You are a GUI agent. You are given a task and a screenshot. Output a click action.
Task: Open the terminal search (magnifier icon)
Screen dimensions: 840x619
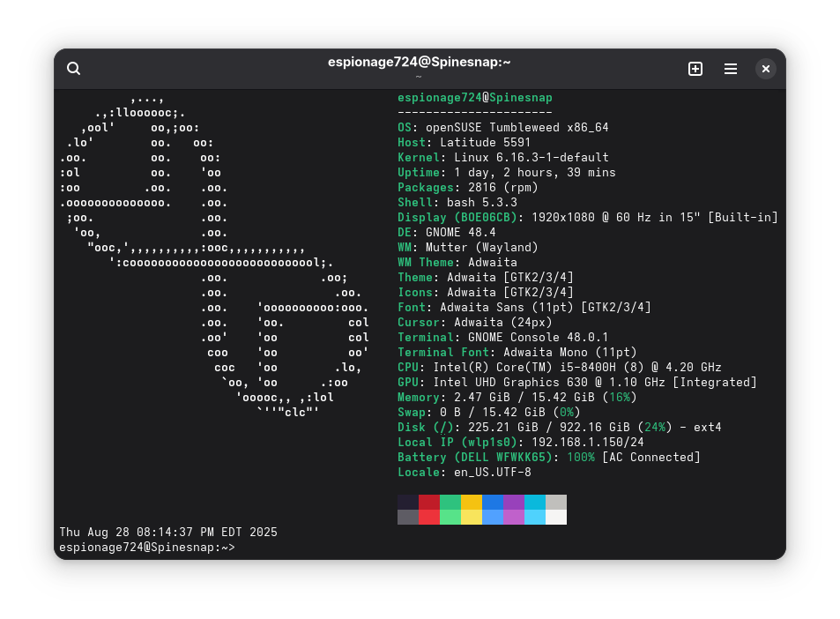coord(74,69)
